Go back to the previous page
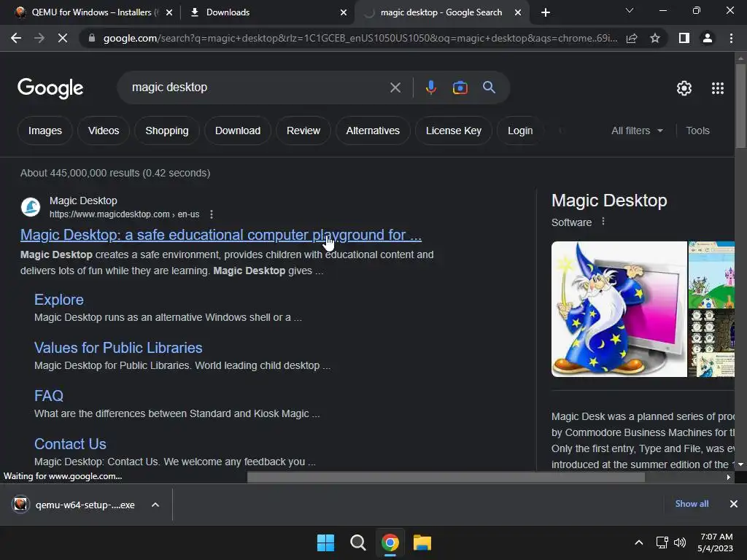 coord(16,38)
